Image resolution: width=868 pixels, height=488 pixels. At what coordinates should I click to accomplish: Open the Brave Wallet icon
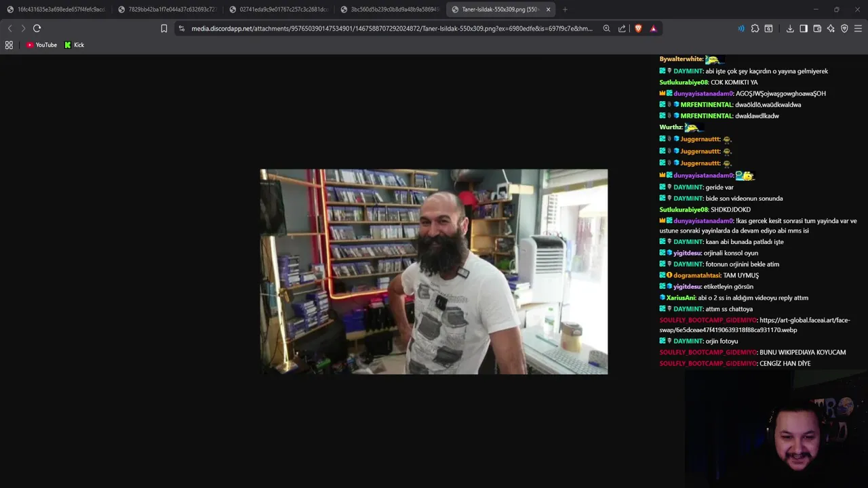[817, 28]
